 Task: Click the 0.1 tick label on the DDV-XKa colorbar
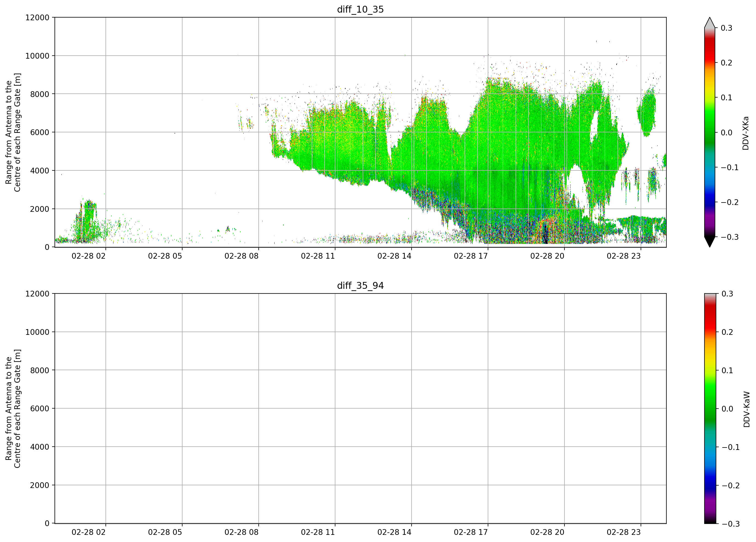click(726, 98)
